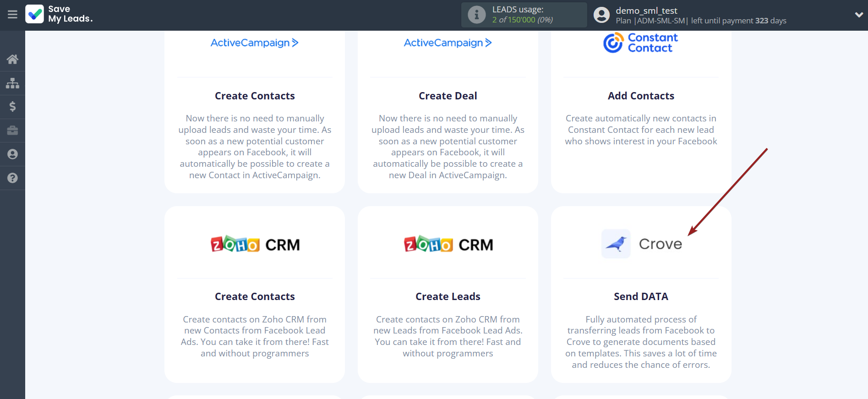The image size is (868, 399).
Task: Click Constant Contact Add Contacts description text
Action: pos(641,130)
